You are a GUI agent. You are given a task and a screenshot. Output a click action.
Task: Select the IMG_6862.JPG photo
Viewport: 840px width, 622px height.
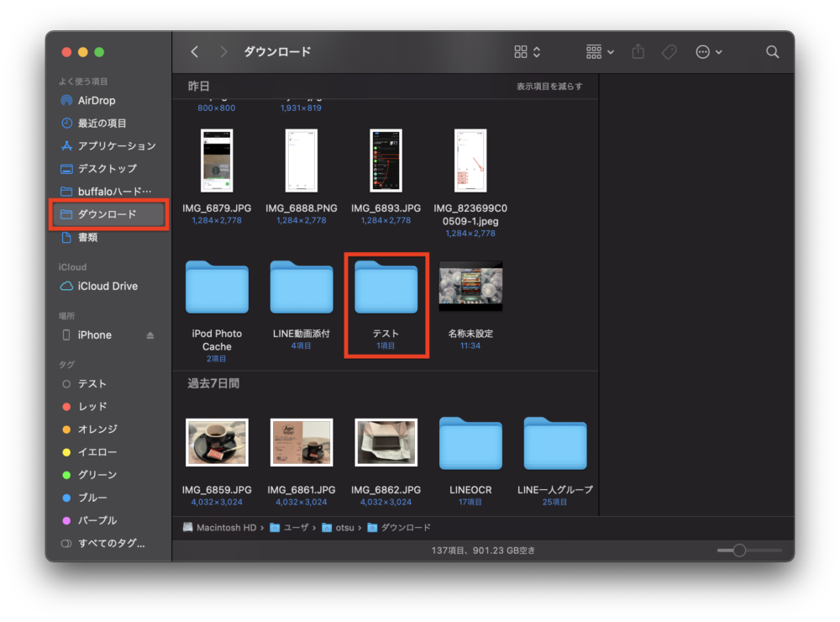pos(386,442)
